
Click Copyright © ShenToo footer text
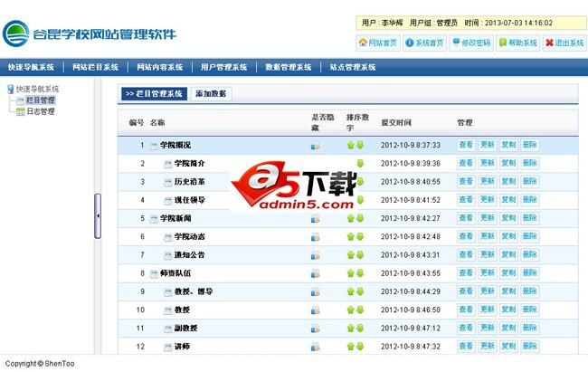tap(40, 364)
